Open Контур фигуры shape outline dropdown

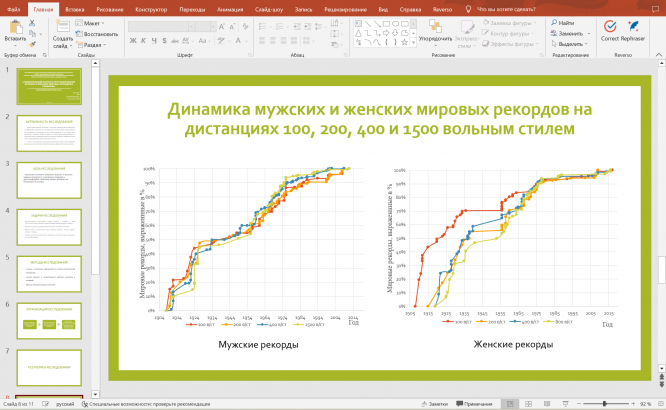(x=507, y=34)
